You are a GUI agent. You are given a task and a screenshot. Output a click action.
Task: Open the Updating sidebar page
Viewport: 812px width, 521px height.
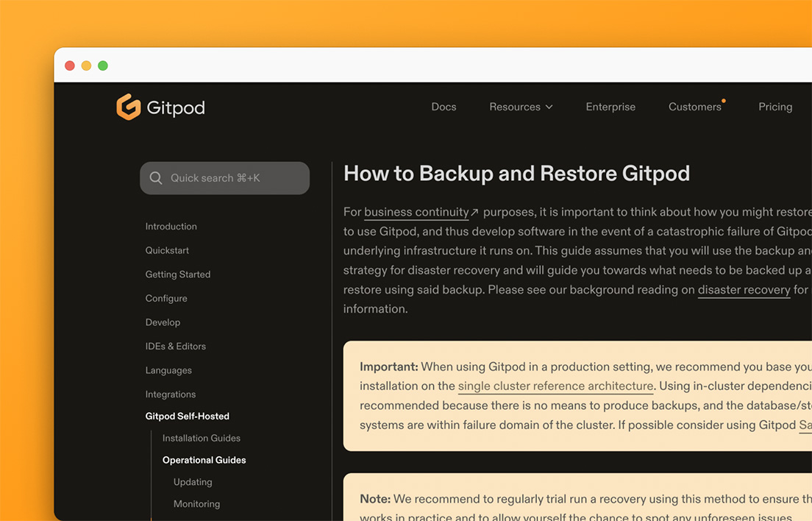[x=193, y=482]
